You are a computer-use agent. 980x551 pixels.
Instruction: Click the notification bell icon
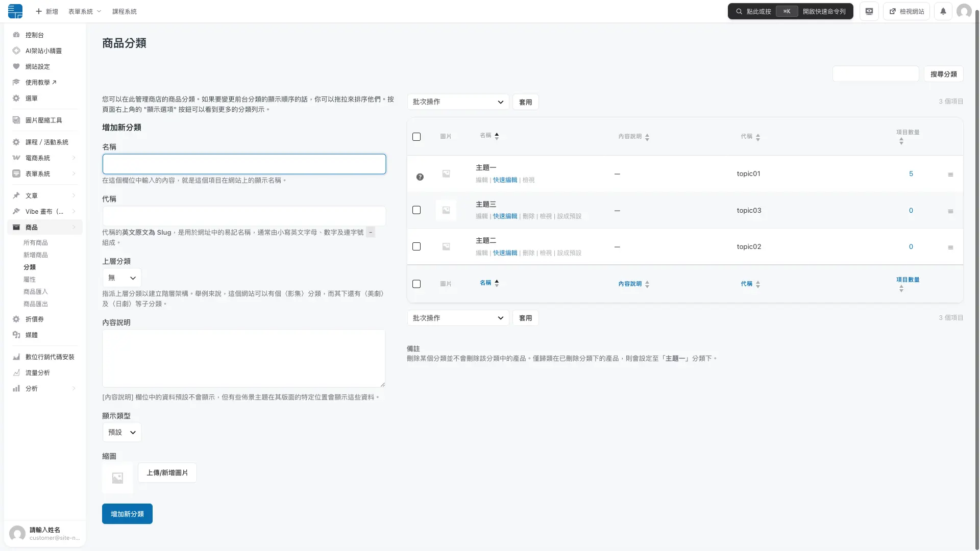[x=943, y=11]
